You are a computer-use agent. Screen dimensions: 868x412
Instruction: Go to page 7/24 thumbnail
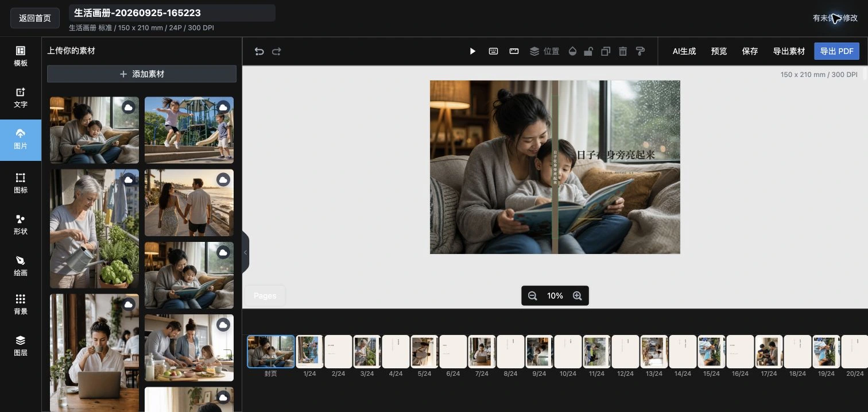(x=482, y=351)
